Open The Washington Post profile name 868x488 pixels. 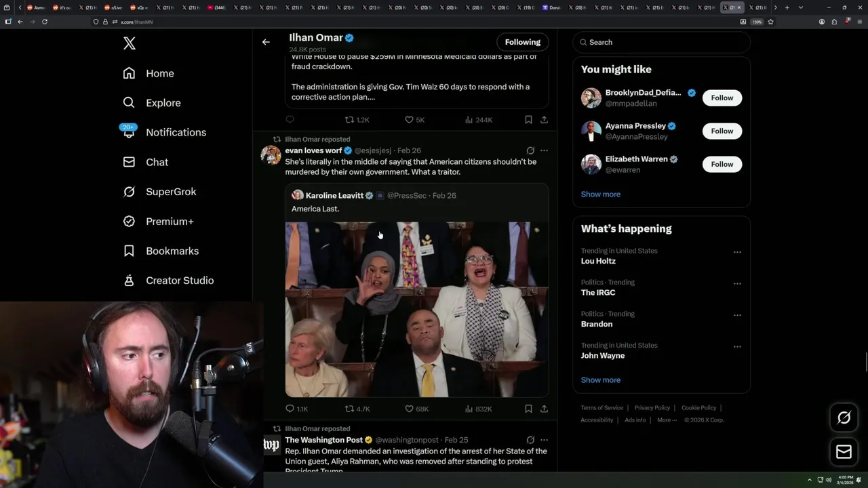point(324,440)
